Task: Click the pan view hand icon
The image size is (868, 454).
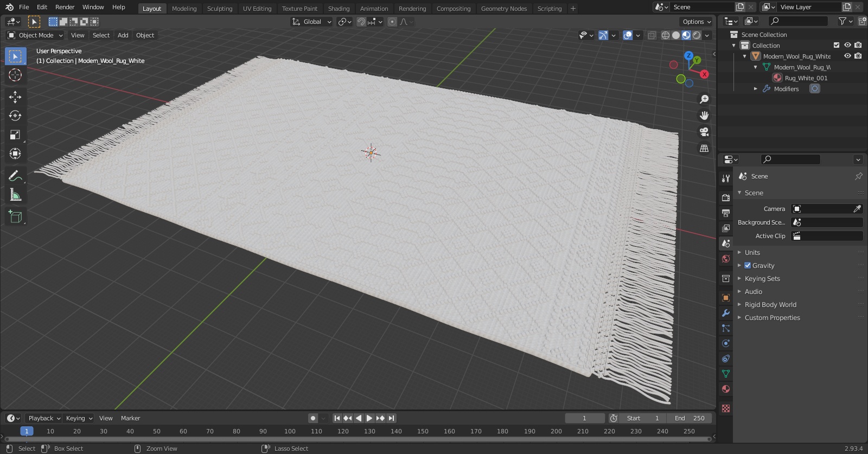Action: [x=704, y=116]
